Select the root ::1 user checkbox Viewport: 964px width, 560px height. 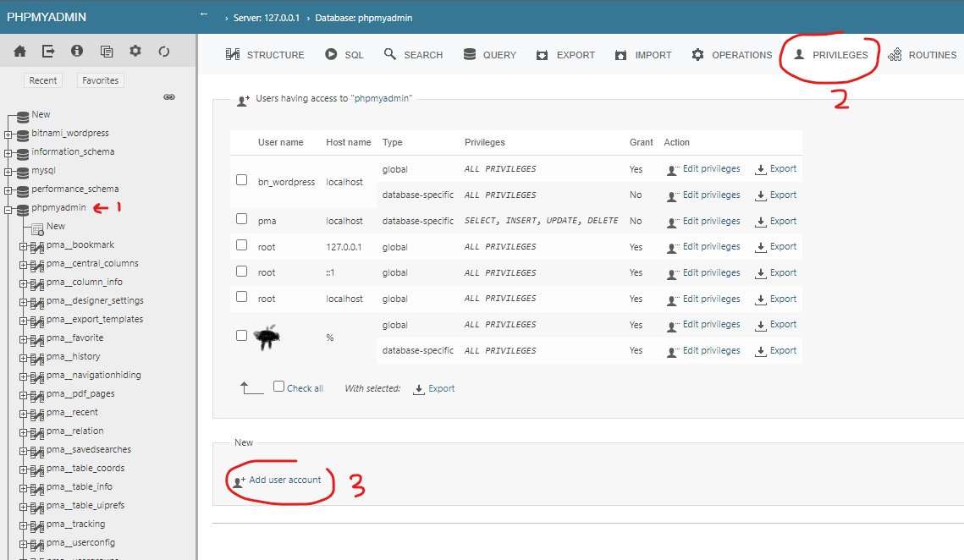tap(241, 271)
